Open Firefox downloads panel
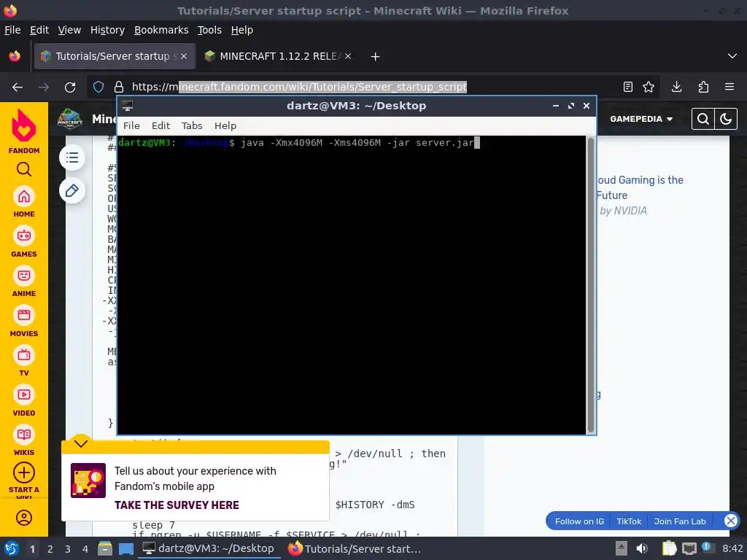747x560 pixels. (x=676, y=87)
